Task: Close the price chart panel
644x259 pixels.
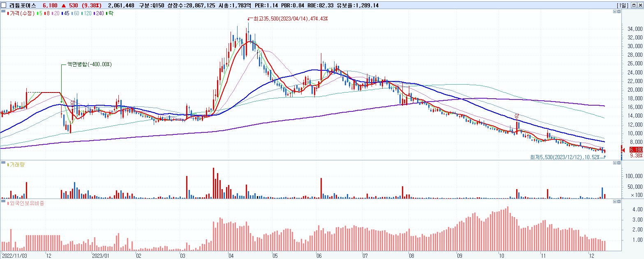Action: point(619,12)
